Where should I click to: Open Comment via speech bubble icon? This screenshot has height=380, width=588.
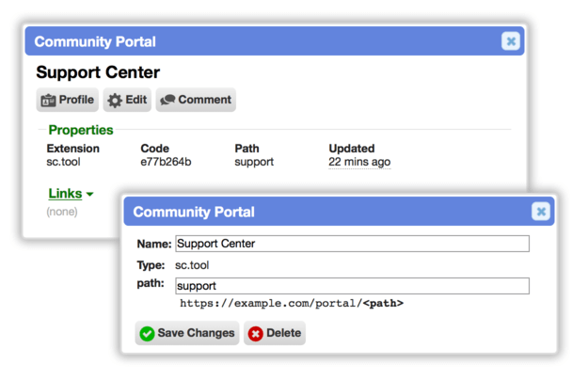196,100
